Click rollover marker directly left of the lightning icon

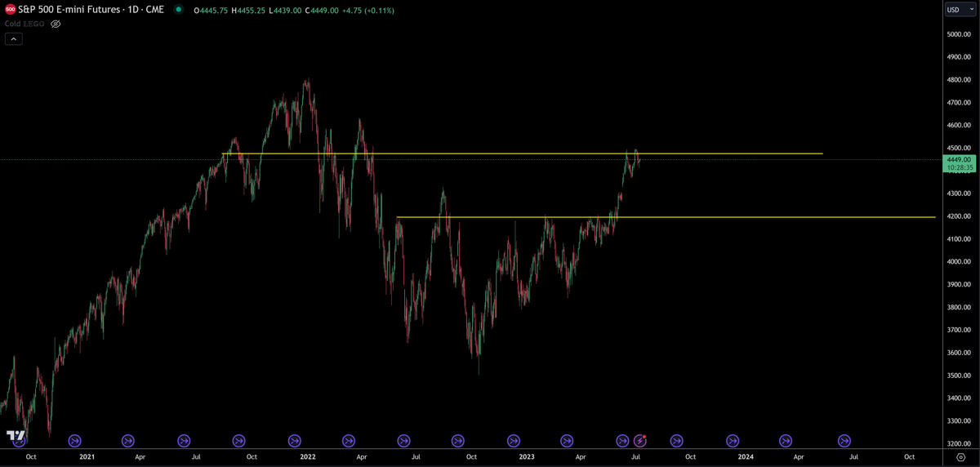(623, 440)
